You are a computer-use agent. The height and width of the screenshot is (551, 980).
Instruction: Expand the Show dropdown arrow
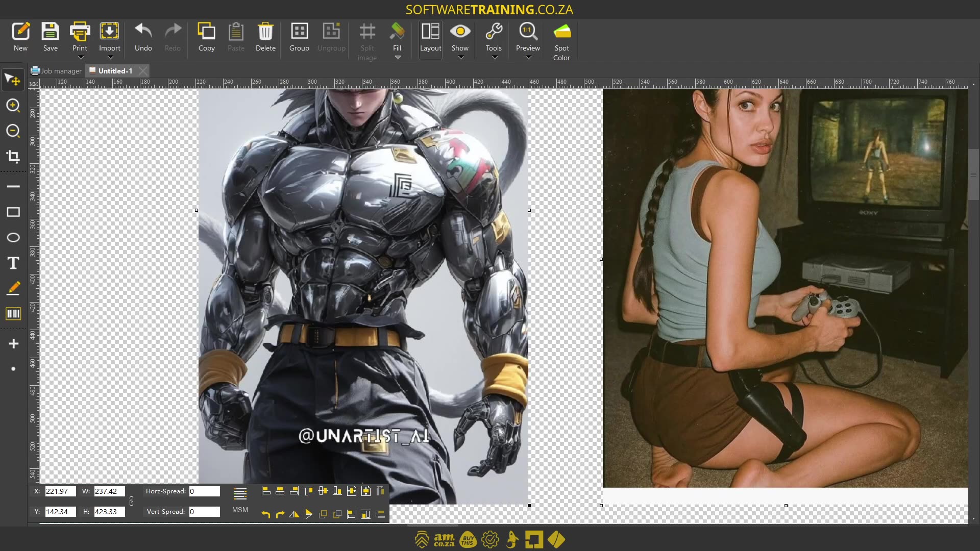[461, 57]
